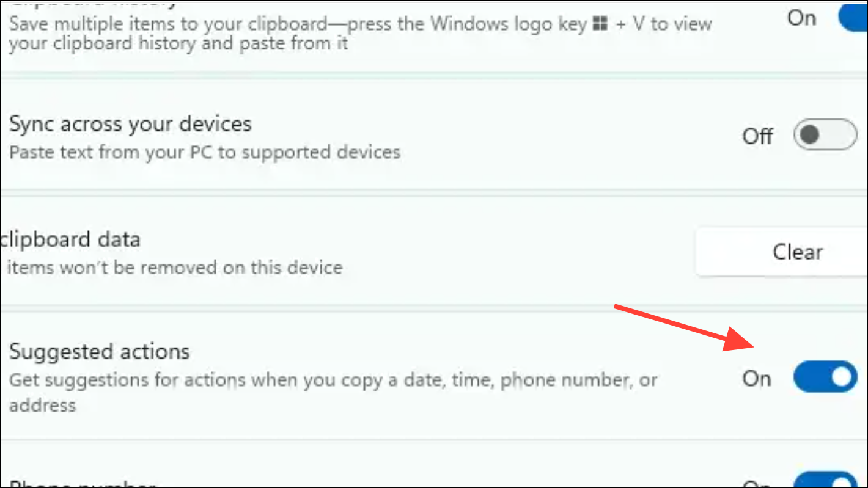Click the On label next to Phone number
Screen dimensions: 868x488
757,484
